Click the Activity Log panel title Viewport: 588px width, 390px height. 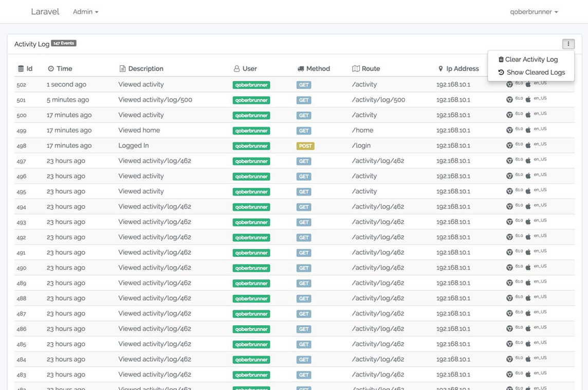32,44
